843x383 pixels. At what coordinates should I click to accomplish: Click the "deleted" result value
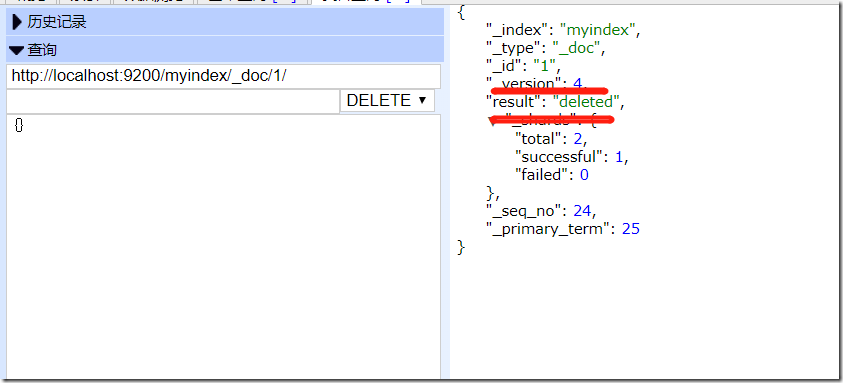(x=585, y=102)
